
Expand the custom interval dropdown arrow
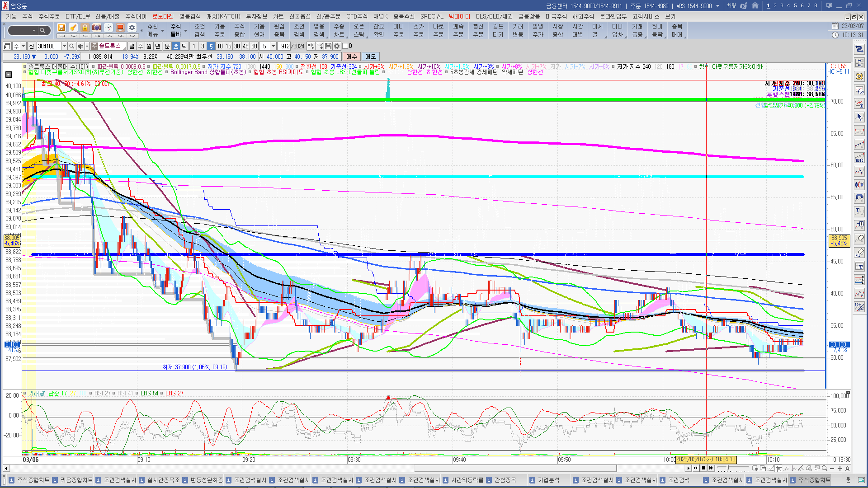coord(273,46)
